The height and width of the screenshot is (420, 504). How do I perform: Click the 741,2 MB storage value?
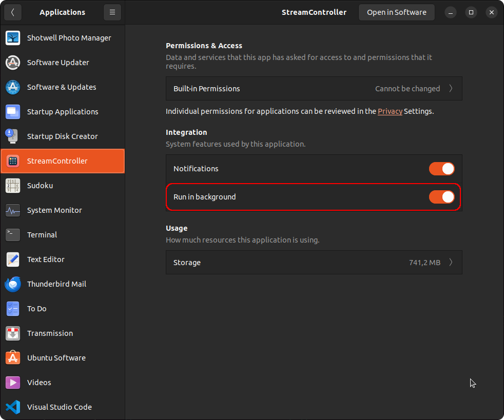pos(424,263)
